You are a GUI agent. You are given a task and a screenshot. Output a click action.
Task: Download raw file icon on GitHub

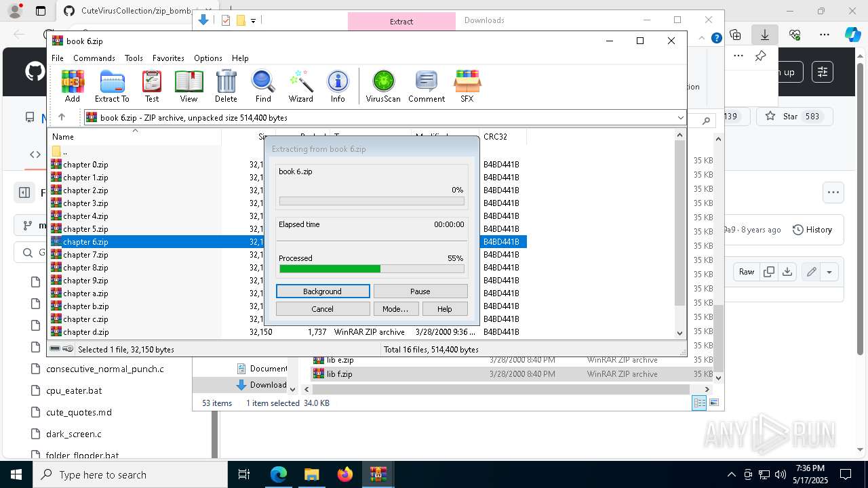pos(787,272)
